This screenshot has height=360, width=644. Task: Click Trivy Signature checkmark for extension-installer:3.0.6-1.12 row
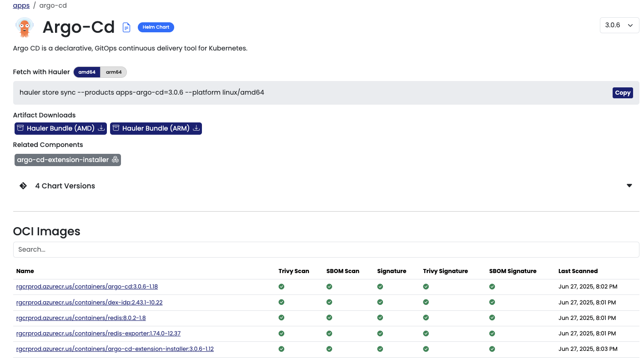click(x=426, y=349)
